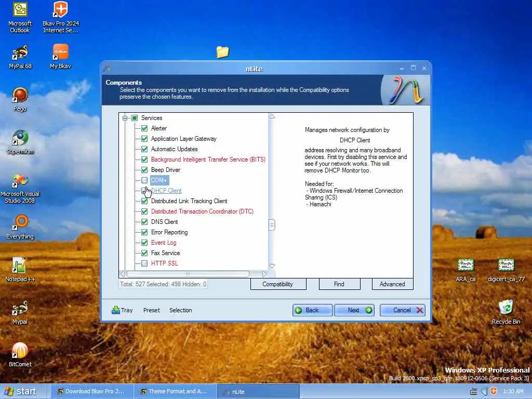Select the COM+ tree item label
Viewport: 532px width, 399px height.
pos(159,180)
